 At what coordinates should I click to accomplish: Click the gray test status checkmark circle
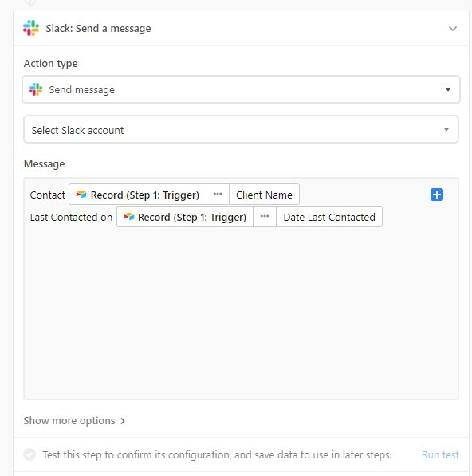coord(29,454)
